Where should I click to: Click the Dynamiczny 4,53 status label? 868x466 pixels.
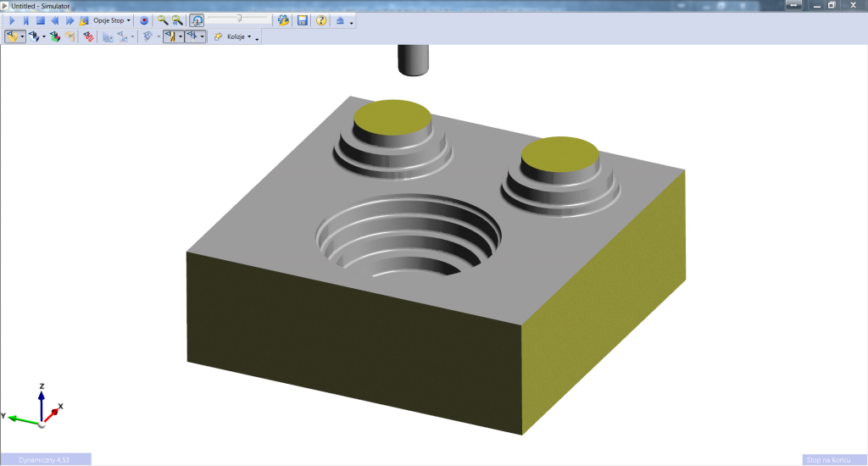tap(44, 459)
